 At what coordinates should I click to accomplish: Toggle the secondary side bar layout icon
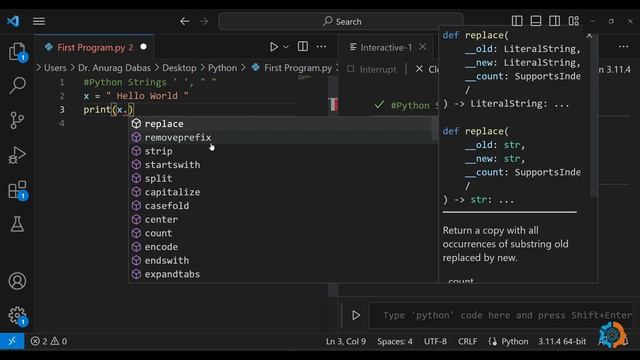pos(554,21)
